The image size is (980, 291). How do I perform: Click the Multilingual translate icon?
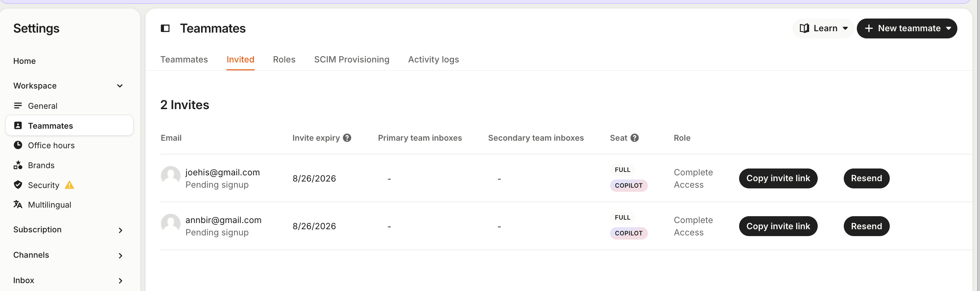(x=18, y=204)
